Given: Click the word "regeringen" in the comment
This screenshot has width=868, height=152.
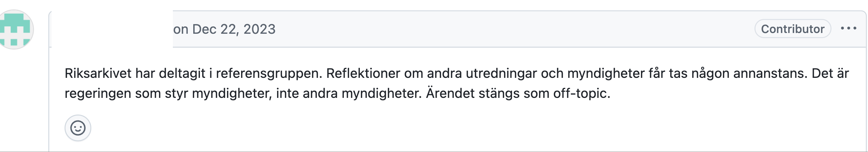Looking at the screenshot, I should pos(98,93).
